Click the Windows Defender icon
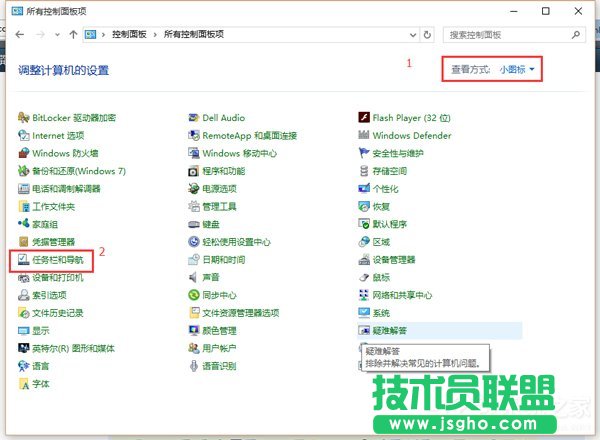The height and width of the screenshot is (440, 600). pyautogui.click(x=365, y=135)
